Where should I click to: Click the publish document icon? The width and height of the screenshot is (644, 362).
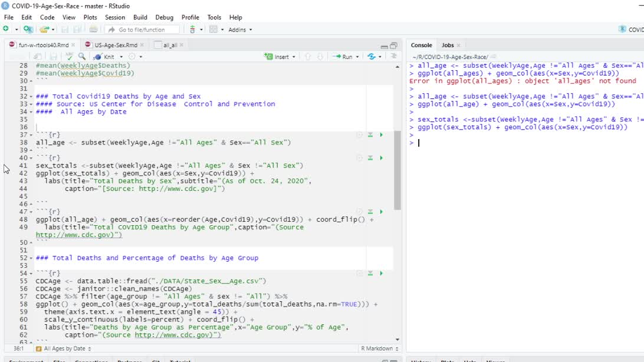pyautogui.click(x=372, y=57)
